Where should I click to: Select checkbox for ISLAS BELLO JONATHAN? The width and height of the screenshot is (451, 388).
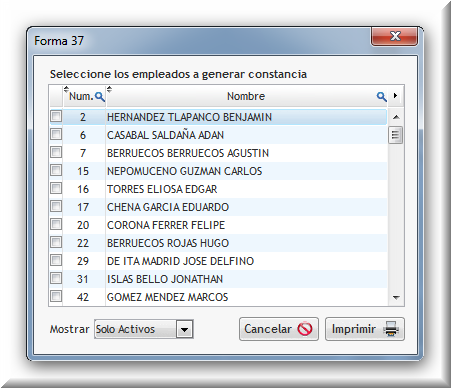tap(56, 278)
